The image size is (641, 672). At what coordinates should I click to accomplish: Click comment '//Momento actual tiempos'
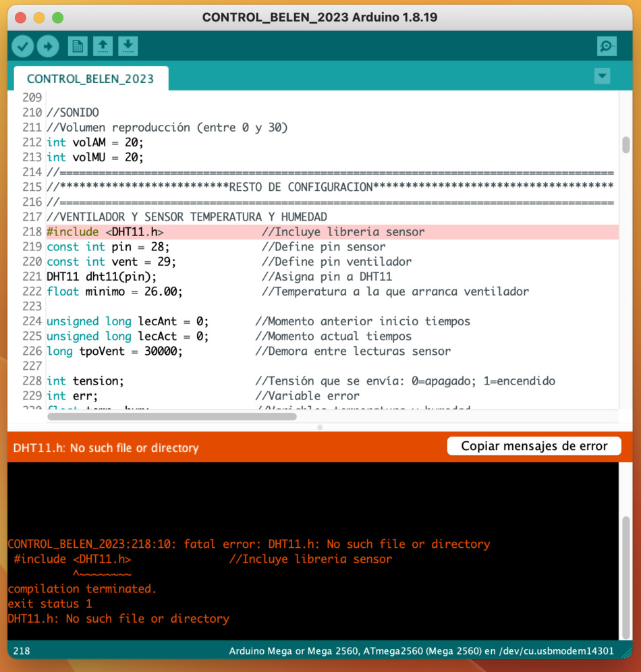click(333, 337)
